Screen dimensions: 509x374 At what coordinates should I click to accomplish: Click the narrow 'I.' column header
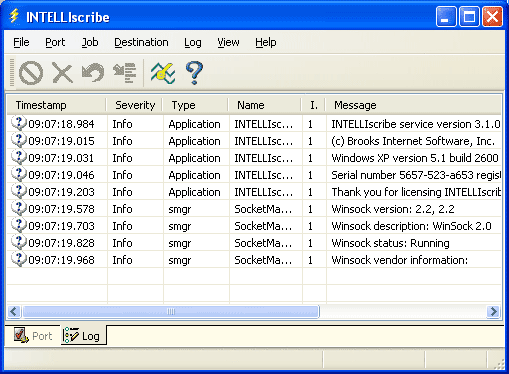(x=314, y=105)
